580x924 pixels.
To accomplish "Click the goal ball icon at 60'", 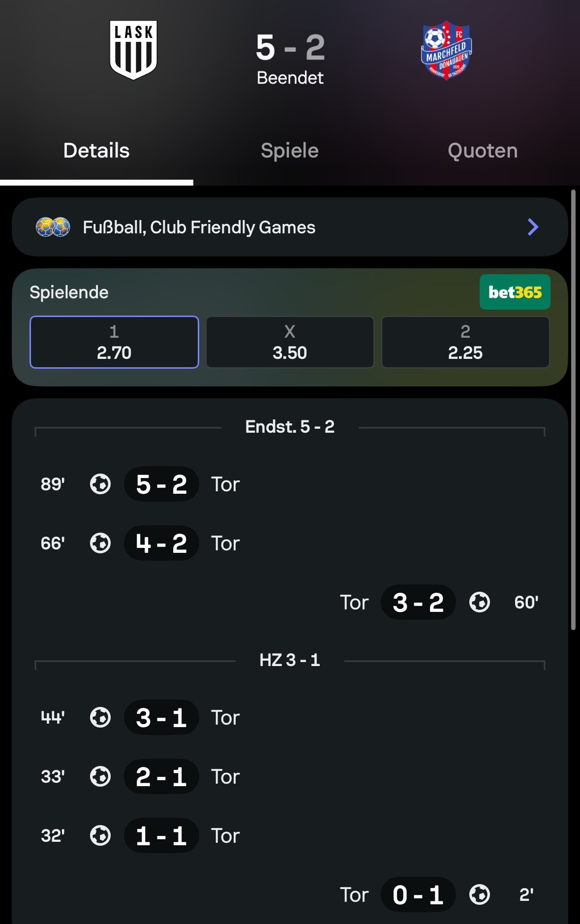I will click(x=480, y=602).
